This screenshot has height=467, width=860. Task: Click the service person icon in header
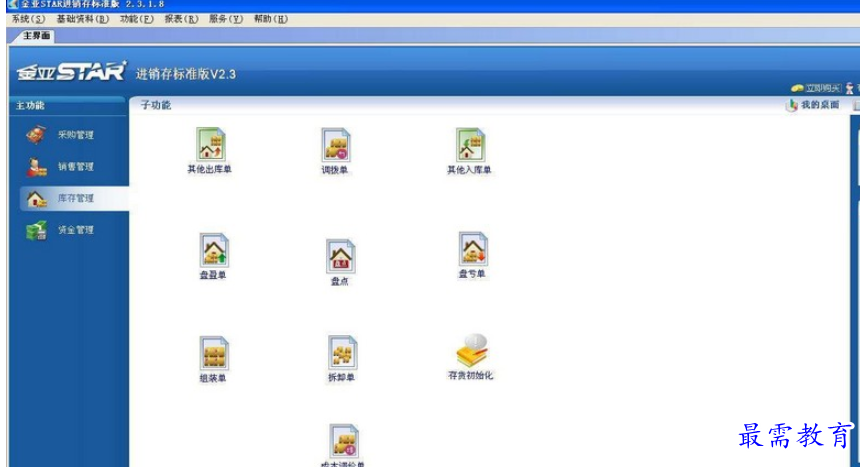850,88
